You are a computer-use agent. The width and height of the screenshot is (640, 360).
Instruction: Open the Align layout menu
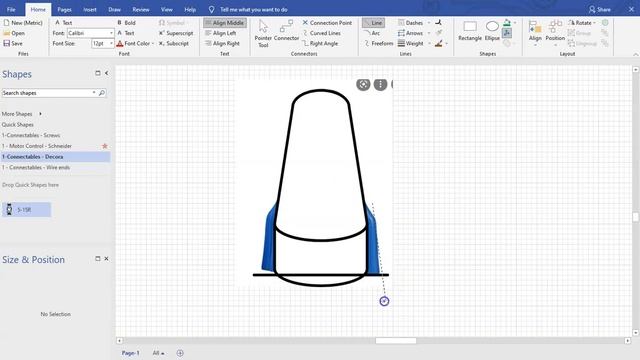coord(535,33)
